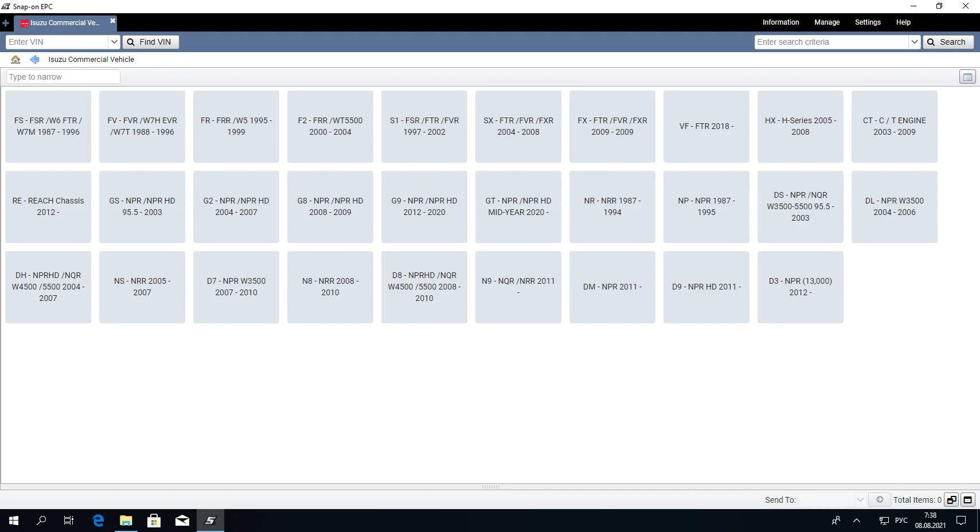
Task: Click the single window layout icon
Action: click(x=968, y=500)
